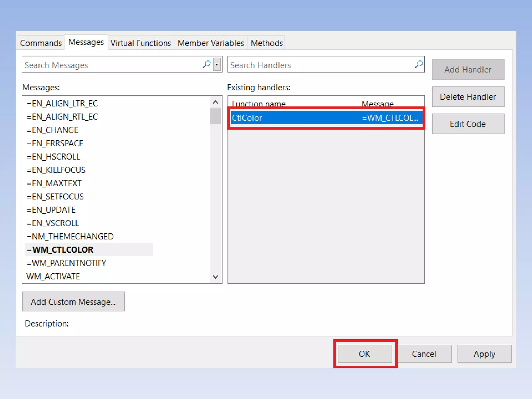Switch to the Commands tab

click(x=41, y=43)
